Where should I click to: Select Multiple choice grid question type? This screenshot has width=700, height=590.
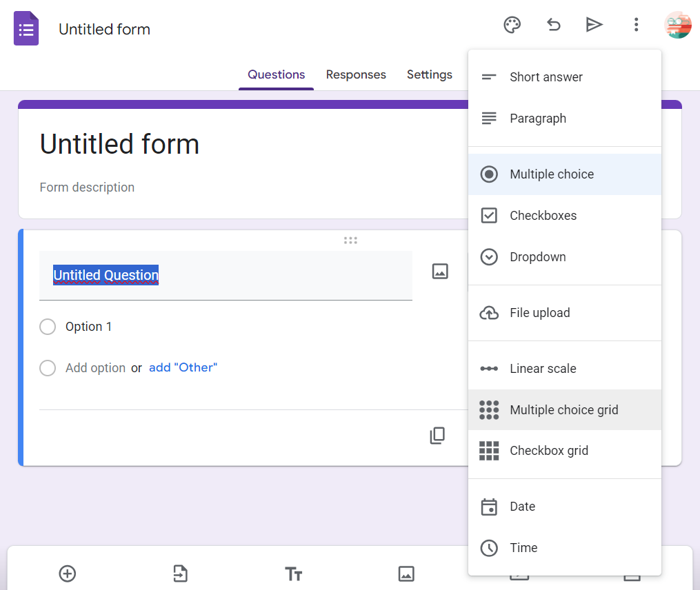click(x=565, y=409)
